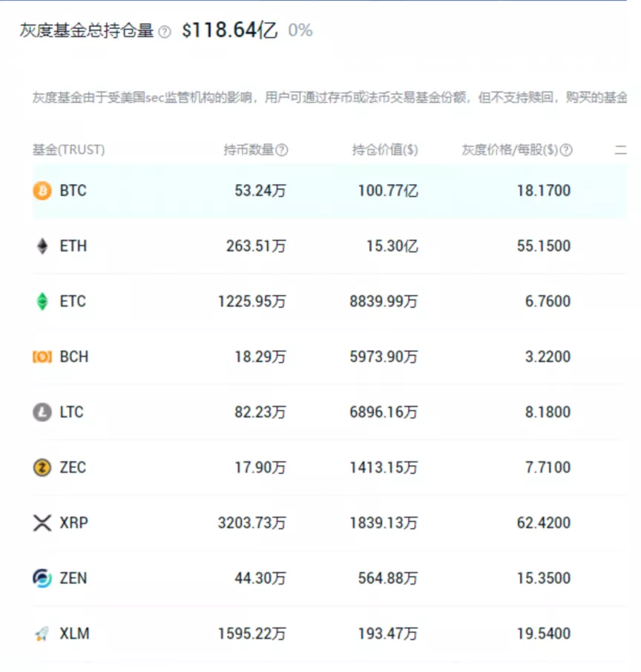Click ETH holding value 15.30亿
Viewport: 641px width, 672px height.
[392, 246]
